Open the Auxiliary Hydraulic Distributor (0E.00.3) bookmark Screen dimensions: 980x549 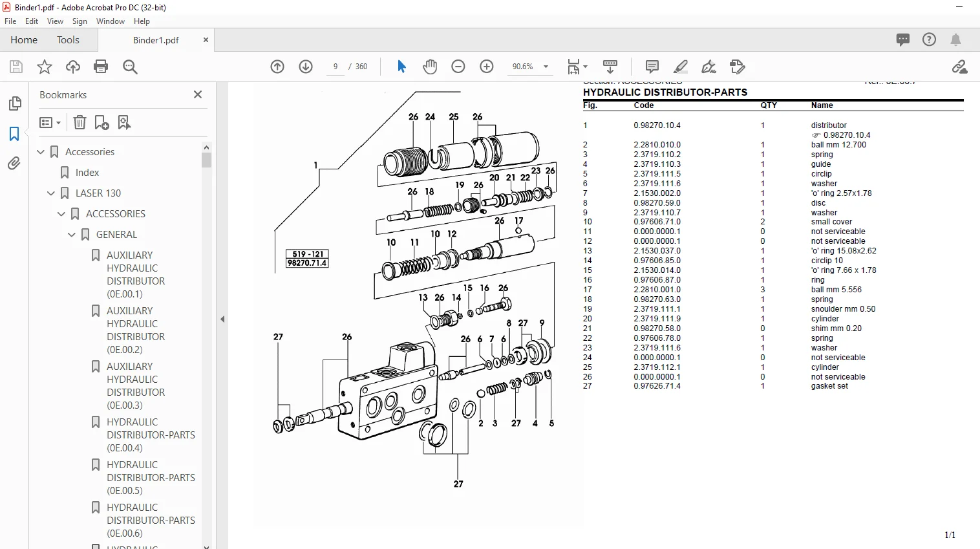[136, 386]
